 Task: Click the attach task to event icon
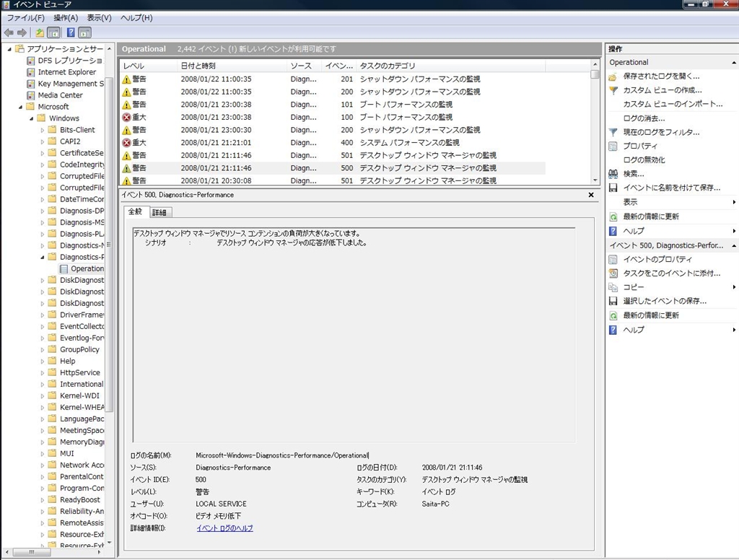613,274
